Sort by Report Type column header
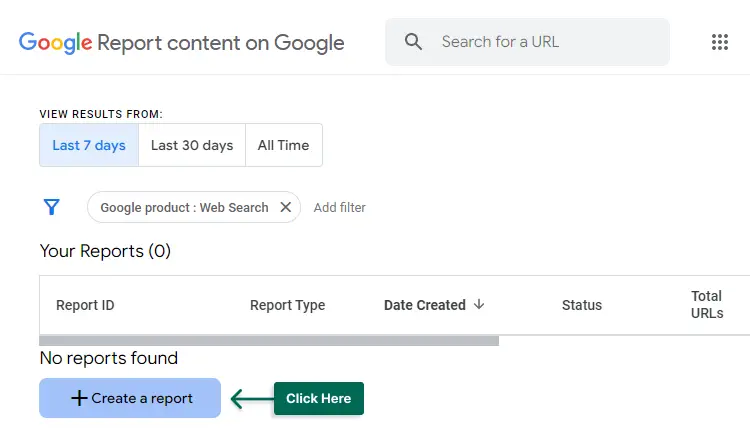 pyautogui.click(x=287, y=305)
